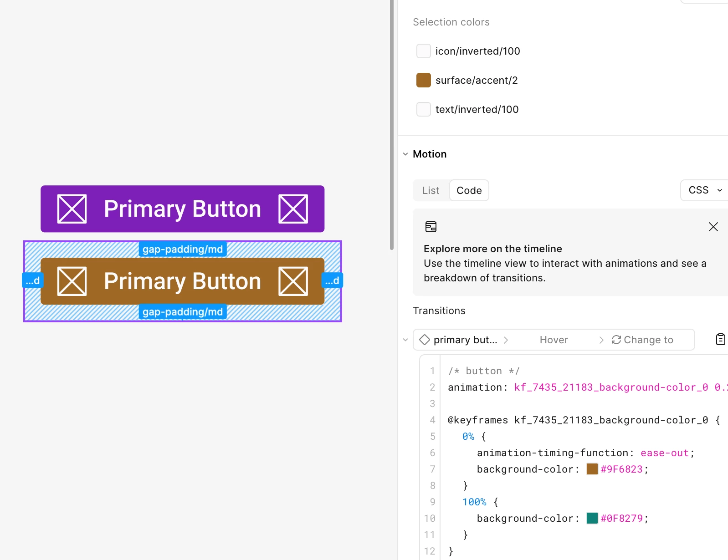Screen dimensions: 728x560
Task: Click right placeholder icon in brown Primary Button
Action: pos(293,281)
